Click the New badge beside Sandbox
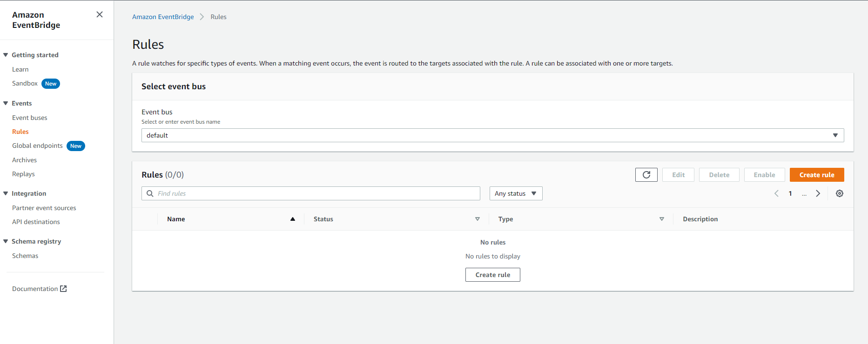 51,84
